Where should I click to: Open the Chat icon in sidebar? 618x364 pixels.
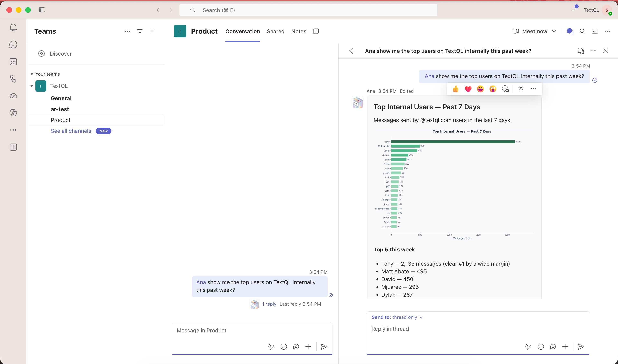click(13, 44)
